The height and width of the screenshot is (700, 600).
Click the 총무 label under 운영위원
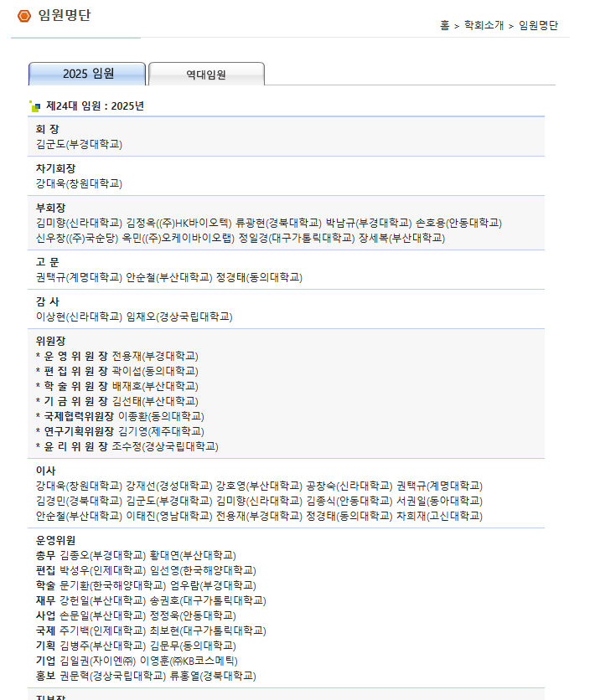point(46,555)
